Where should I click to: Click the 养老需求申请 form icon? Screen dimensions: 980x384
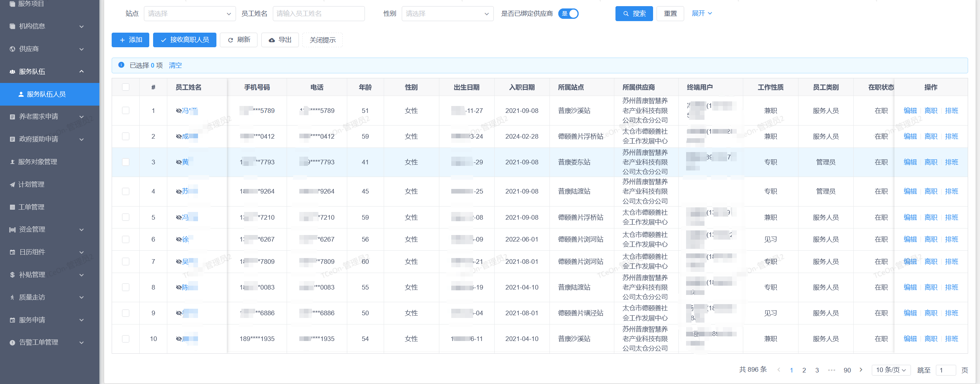12,116
